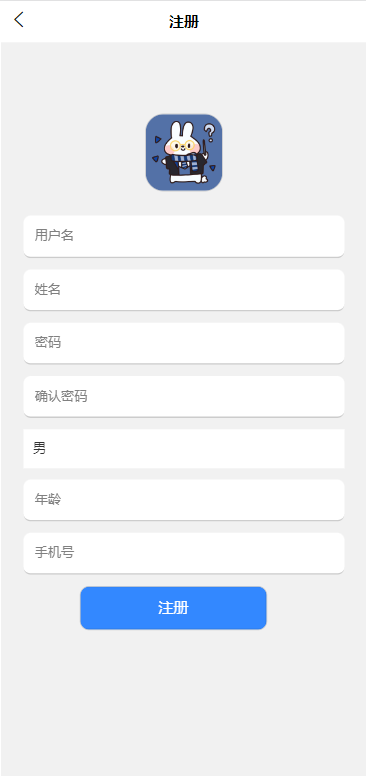Click the 年龄 age input field
366x776 pixels.
click(x=184, y=499)
